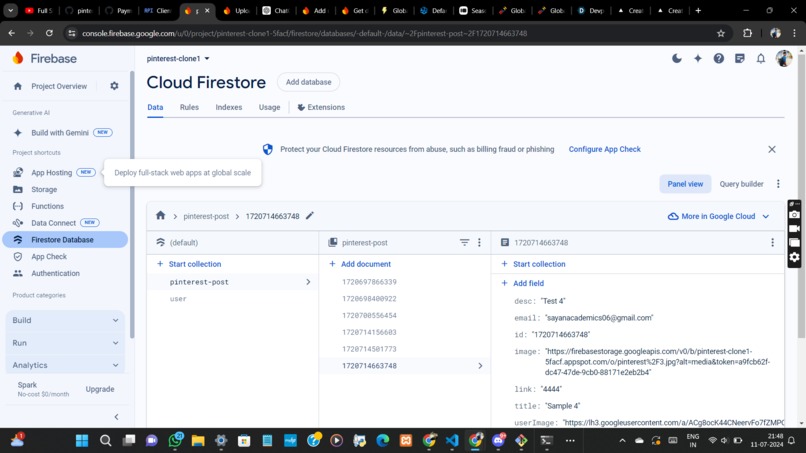
Task: Collapse the Firebase sidebar
Action: [x=116, y=416]
